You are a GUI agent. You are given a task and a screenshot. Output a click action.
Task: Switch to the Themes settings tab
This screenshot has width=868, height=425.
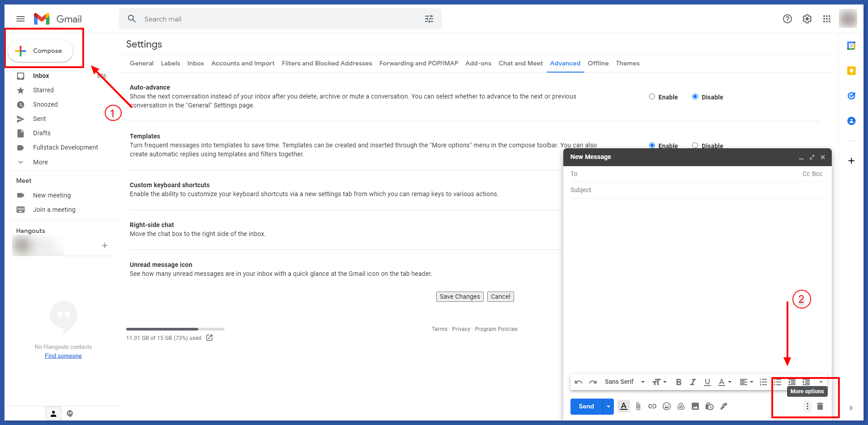click(628, 63)
